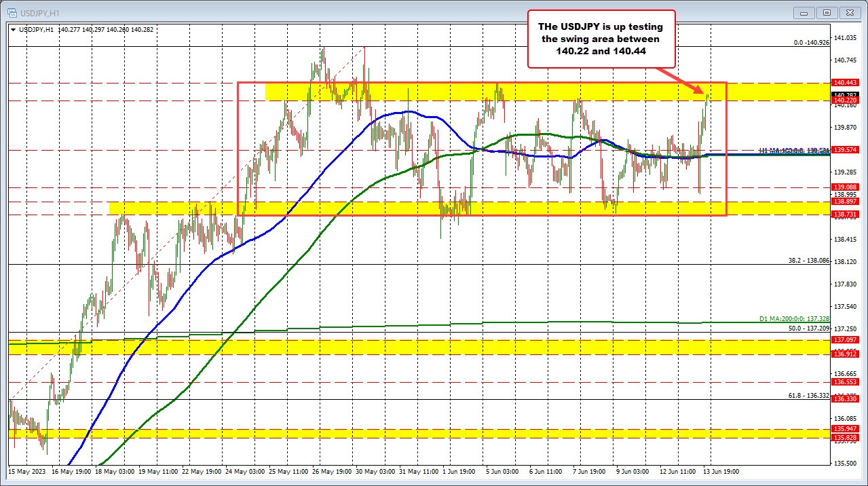868x486 pixels.
Task: Expand the OHLC data line triangle
Action: pos(14,30)
